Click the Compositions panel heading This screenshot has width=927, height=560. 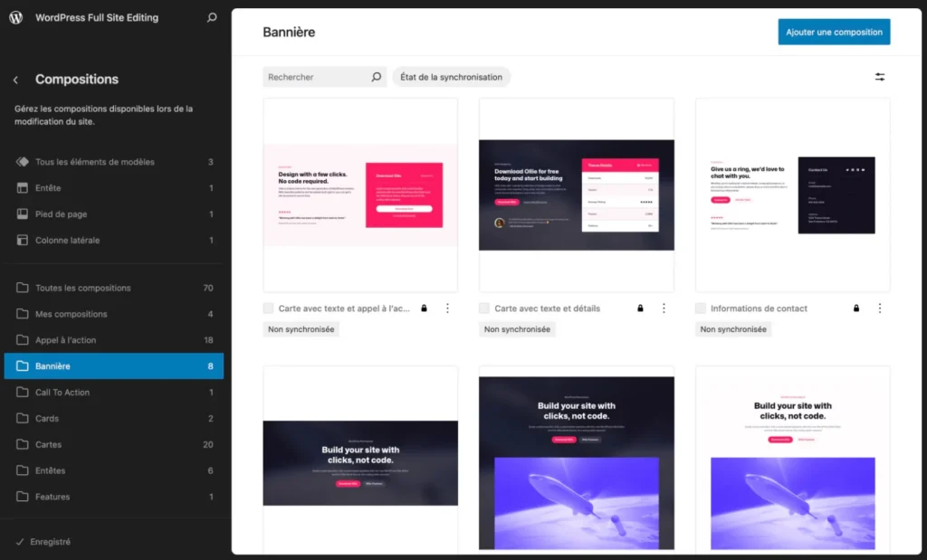[x=77, y=79]
